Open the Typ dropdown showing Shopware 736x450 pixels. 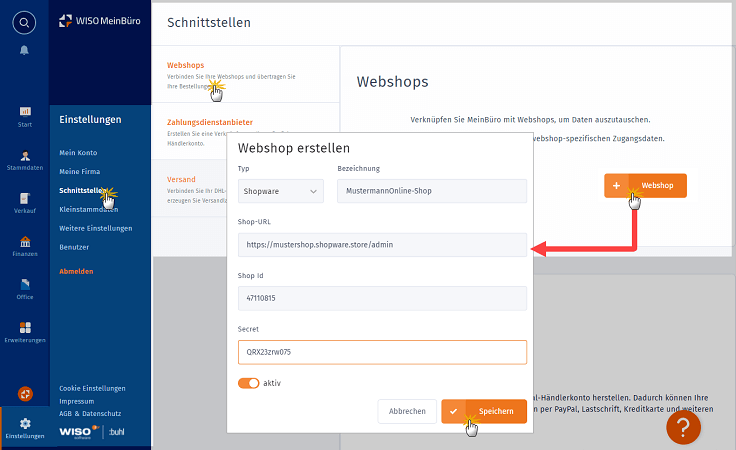click(x=281, y=191)
